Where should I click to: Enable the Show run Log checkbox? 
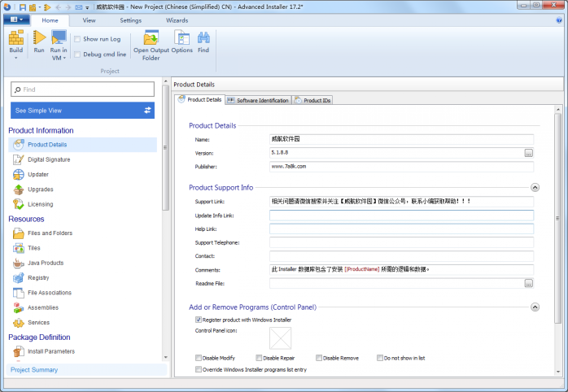tap(77, 39)
